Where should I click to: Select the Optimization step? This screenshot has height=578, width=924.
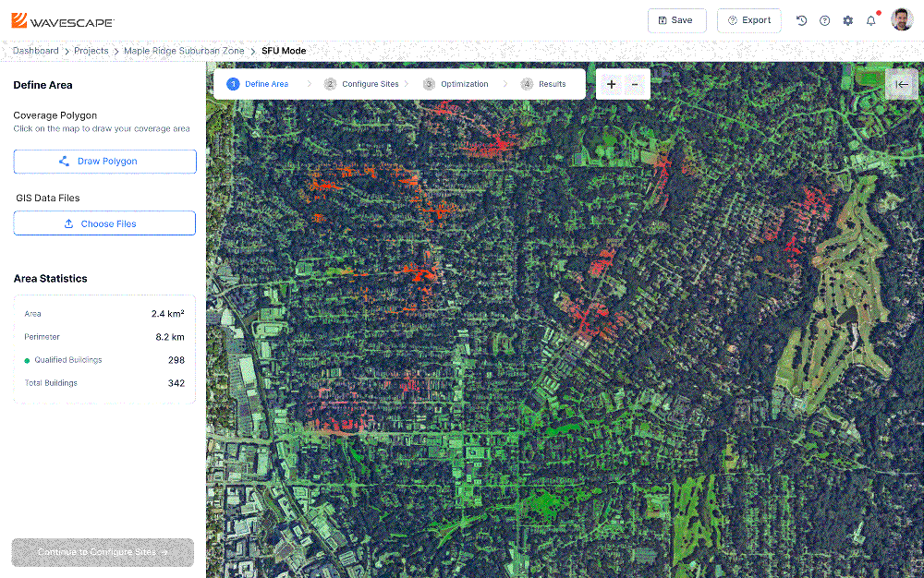point(456,84)
